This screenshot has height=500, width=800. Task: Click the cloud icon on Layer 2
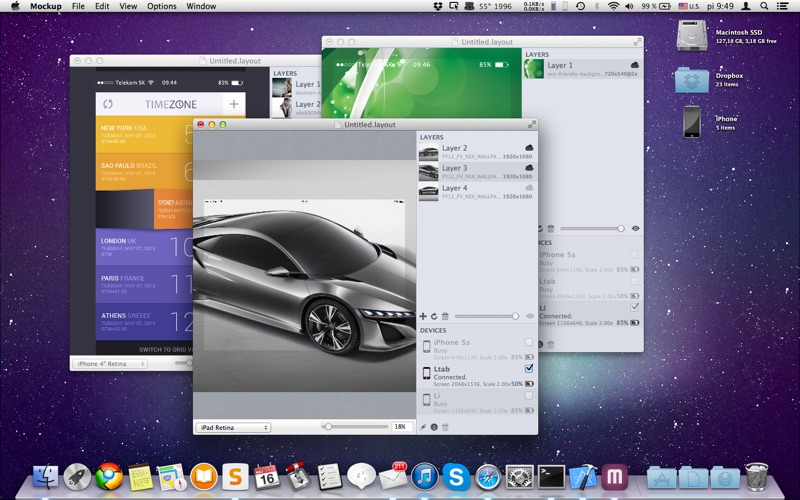tap(529, 148)
